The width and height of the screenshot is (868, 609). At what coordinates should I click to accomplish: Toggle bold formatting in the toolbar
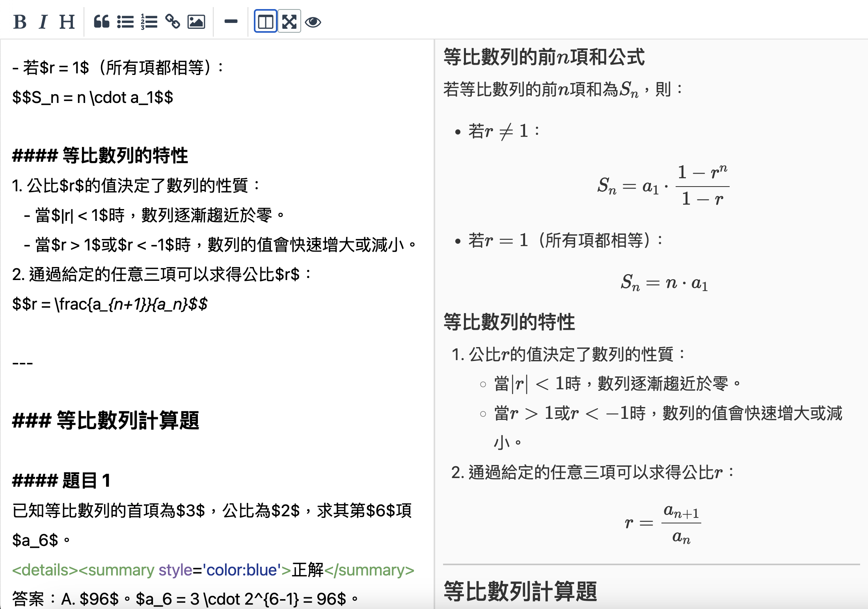[x=20, y=22]
